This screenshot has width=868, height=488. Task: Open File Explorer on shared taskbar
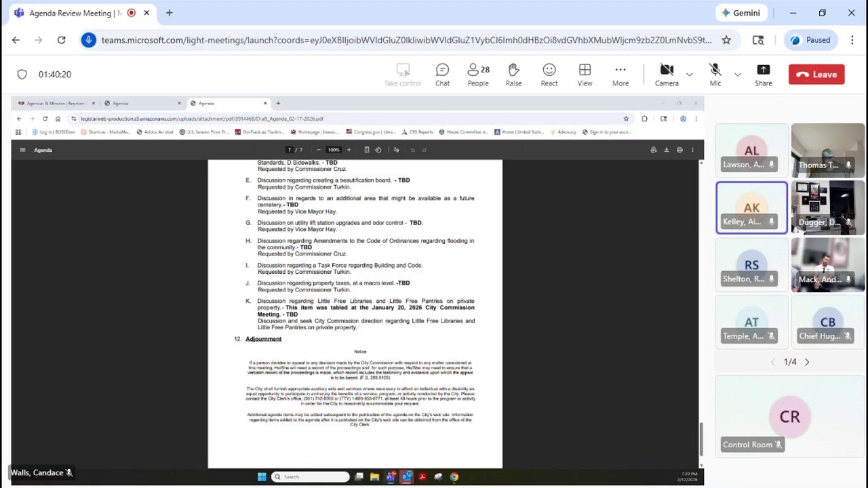374,476
